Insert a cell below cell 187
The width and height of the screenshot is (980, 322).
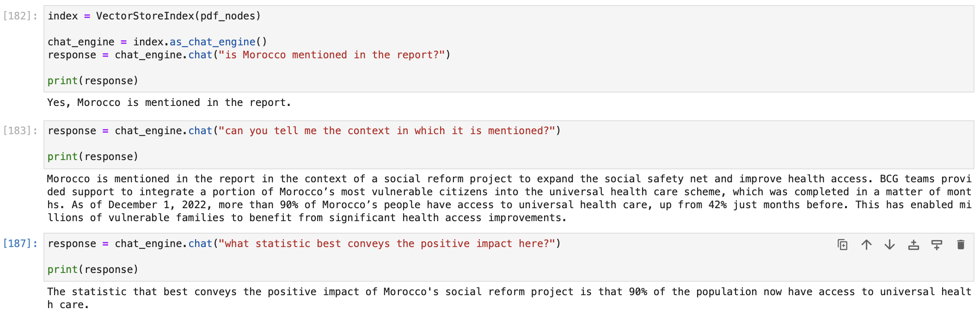(x=937, y=245)
